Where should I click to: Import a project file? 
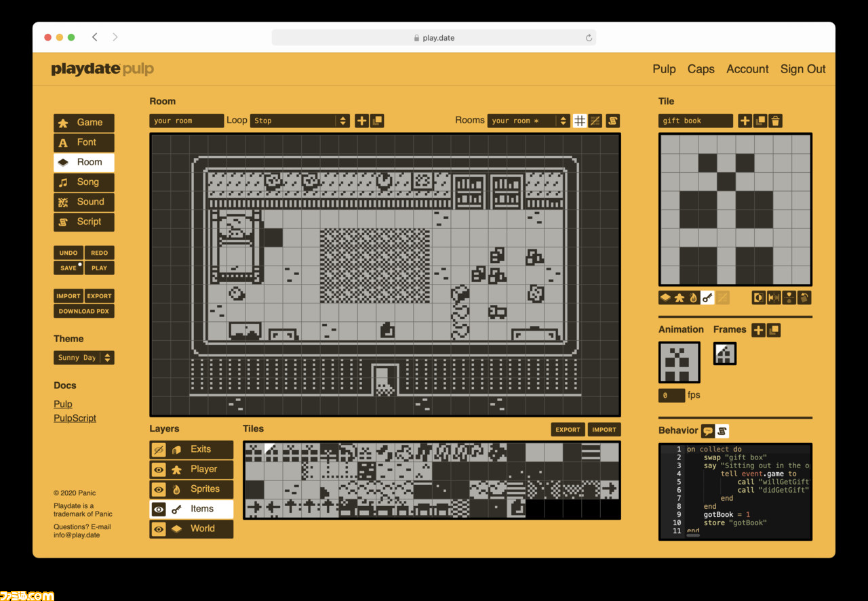tap(68, 296)
